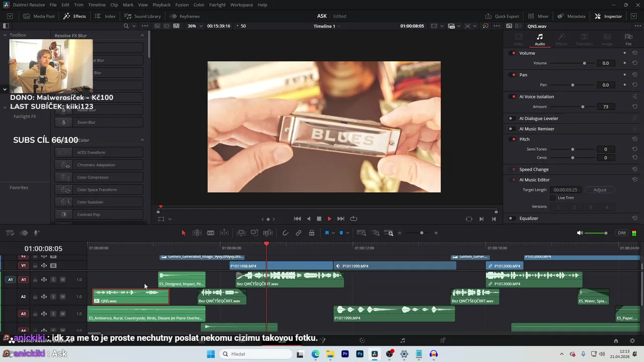Image resolution: width=644 pixels, height=362 pixels.
Task: Toggle the Metadata panel
Action: pyautogui.click(x=572, y=16)
